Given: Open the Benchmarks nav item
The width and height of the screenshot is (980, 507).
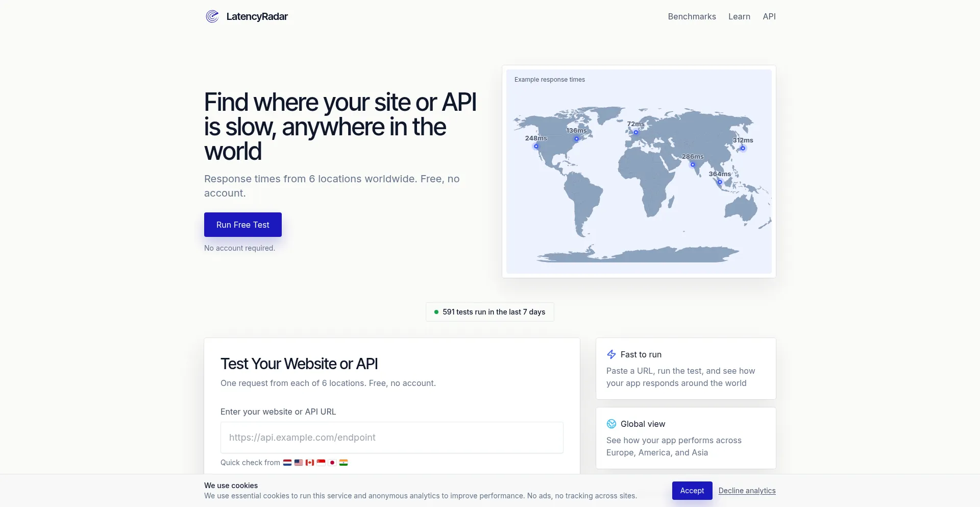Looking at the screenshot, I should [692, 16].
